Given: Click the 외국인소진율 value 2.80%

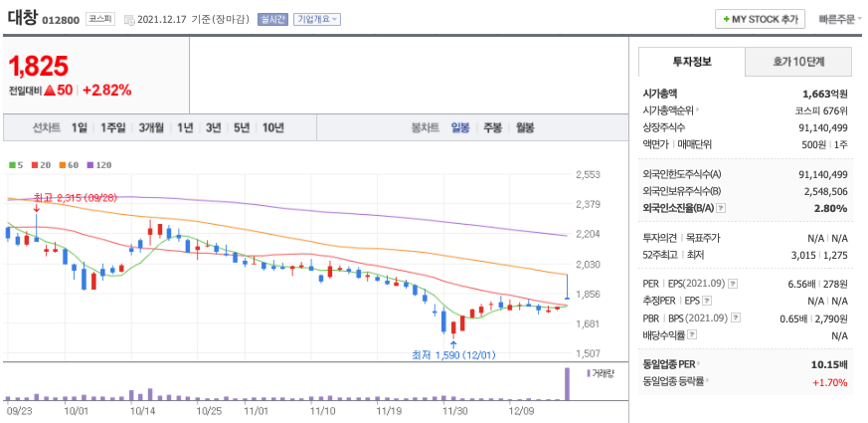Looking at the screenshot, I should (832, 208).
